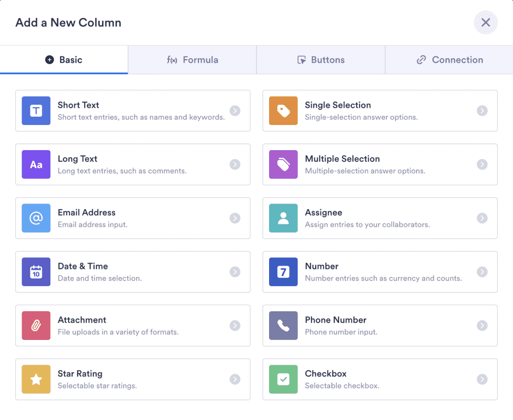This screenshot has width=513, height=420.
Task: Go to the Connection tab
Action: (x=449, y=60)
